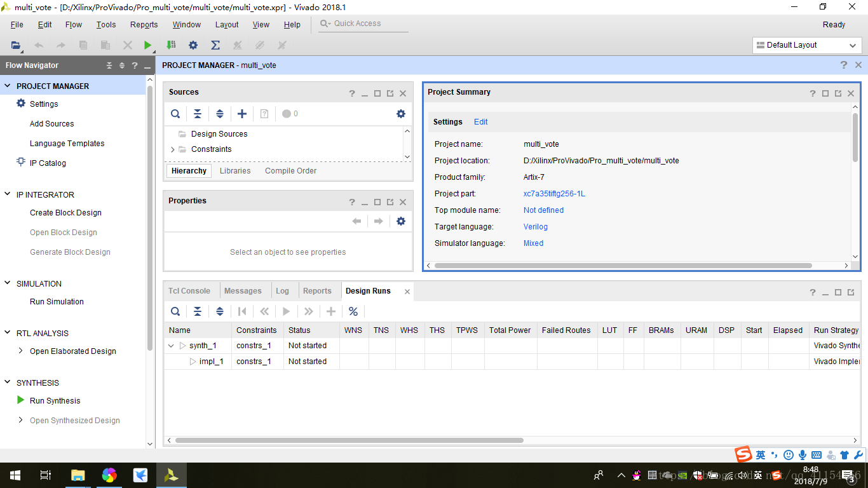Click Quick Access search field

pos(363,24)
